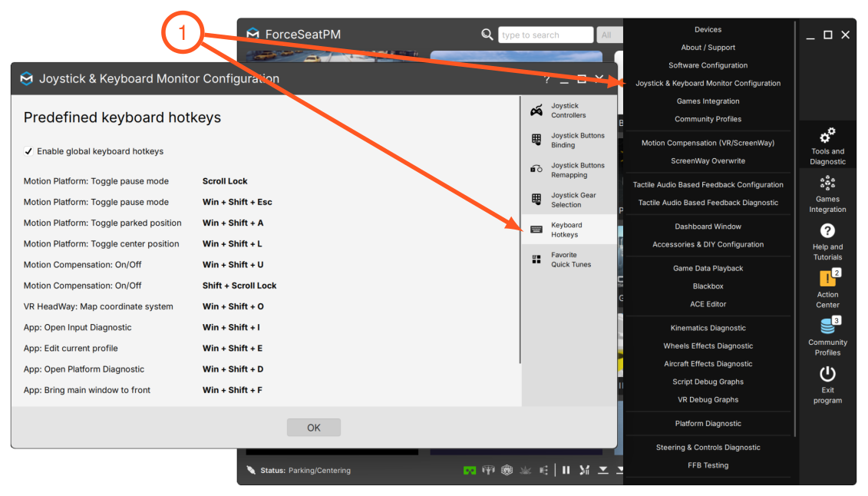Image resolution: width=868 pixels, height=496 pixels.
Task: Select the Blackbox menu item
Action: coord(708,286)
